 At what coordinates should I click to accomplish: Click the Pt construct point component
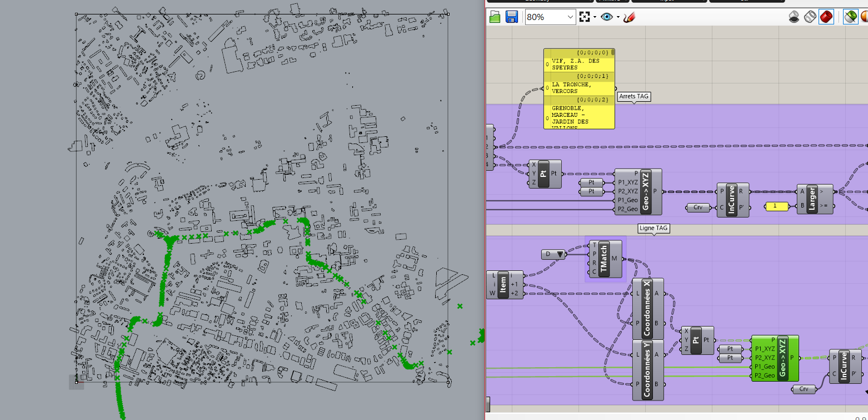pyautogui.click(x=545, y=173)
